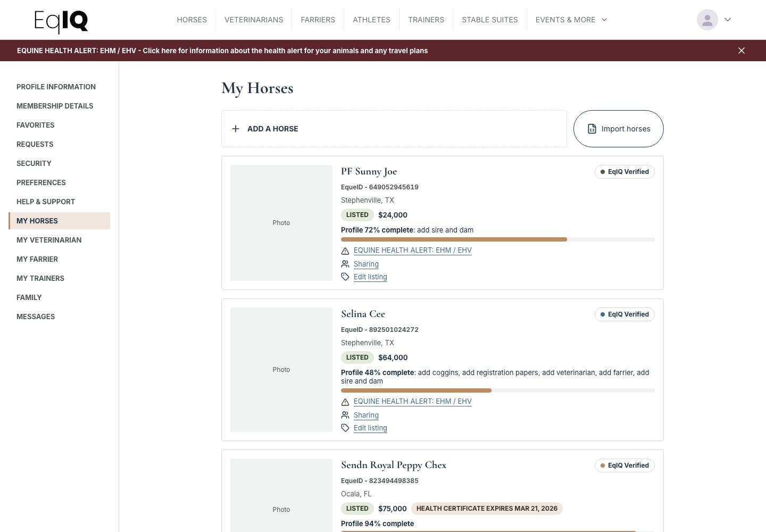Open EHM / EHV alert link for PF Sunny Joe

click(x=413, y=251)
